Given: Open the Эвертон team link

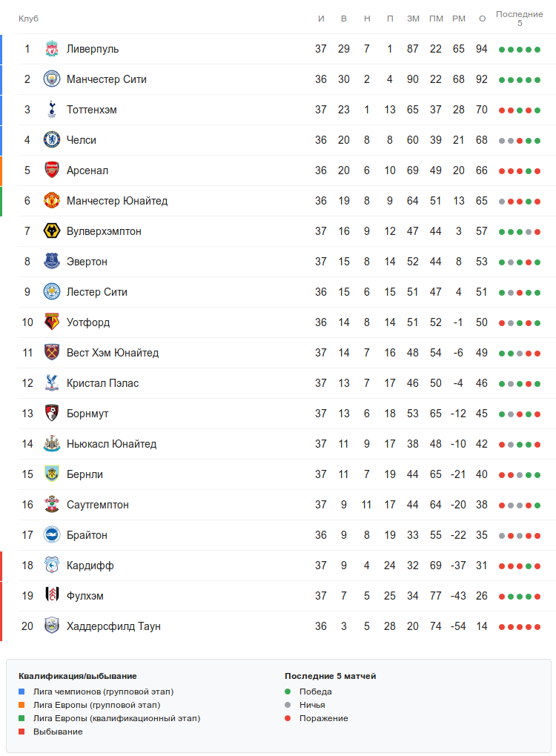Looking at the screenshot, I should (x=87, y=262).
